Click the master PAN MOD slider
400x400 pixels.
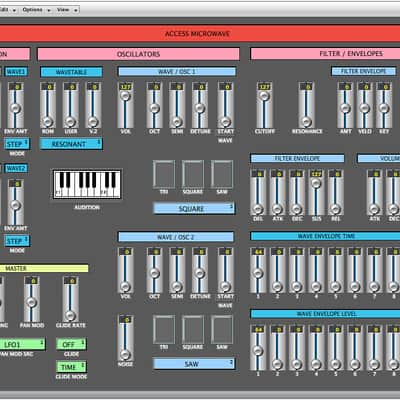pyautogui.click(x=32, y=299)
